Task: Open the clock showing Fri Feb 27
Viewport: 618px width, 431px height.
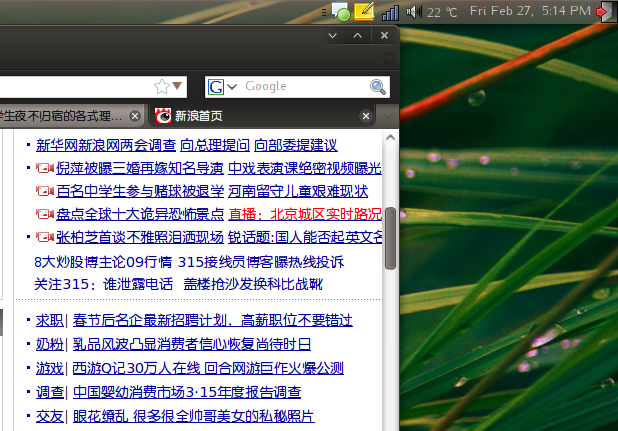Action: [530, 11]
